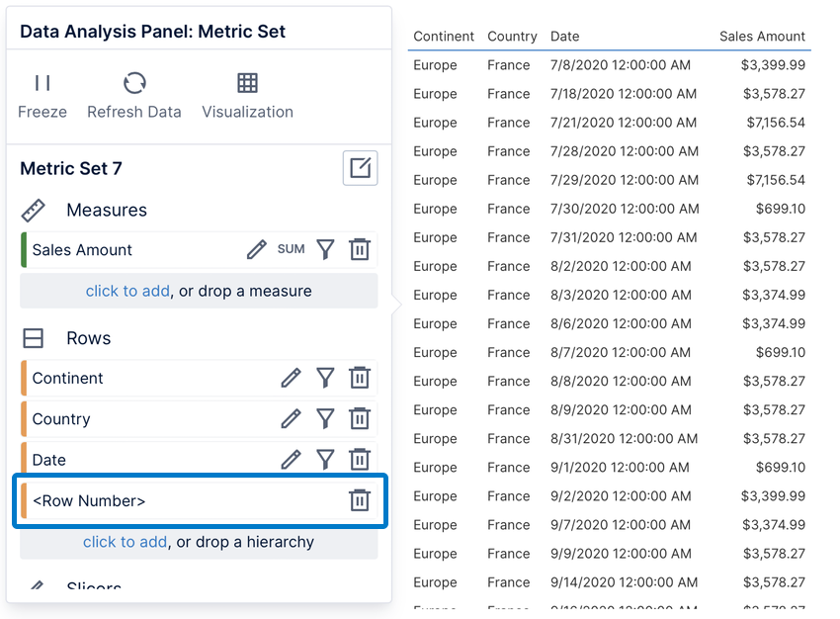This screenshot has width=840, height=619.
Task: Delete the Date hierarchy with the trash icon
Action: pos(359,459)
